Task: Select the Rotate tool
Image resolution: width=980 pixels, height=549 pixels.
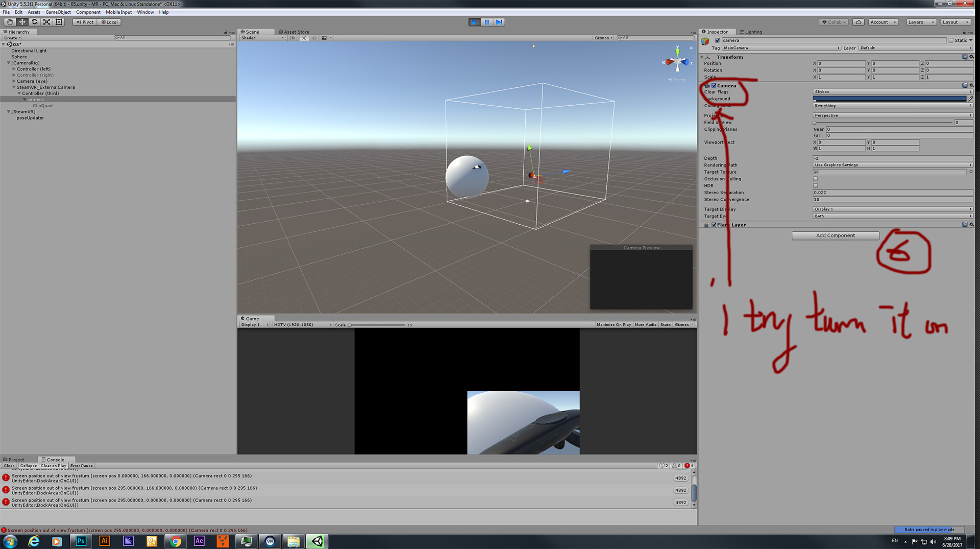Action: 34,22
